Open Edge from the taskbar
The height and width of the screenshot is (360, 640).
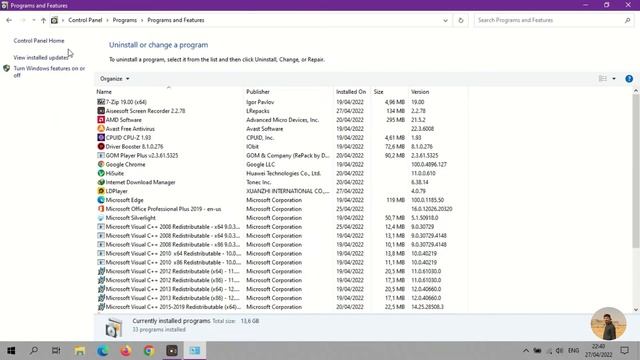pyautogui.click(x=102, y=350)
